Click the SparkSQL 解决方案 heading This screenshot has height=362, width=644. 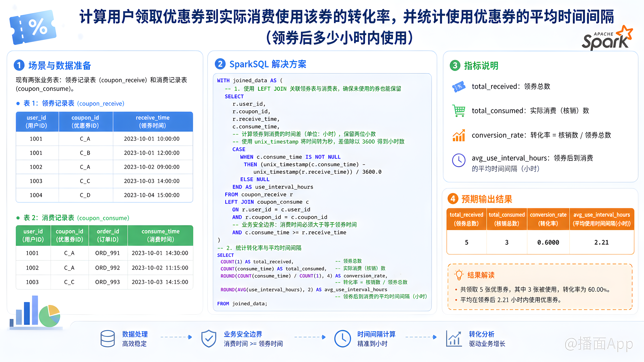[x=268, y=64]
